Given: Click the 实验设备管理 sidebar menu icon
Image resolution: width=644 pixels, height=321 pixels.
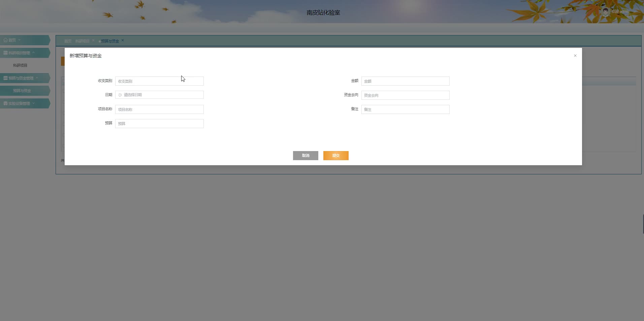Looking at the screenshot, I should coord(6,104).
